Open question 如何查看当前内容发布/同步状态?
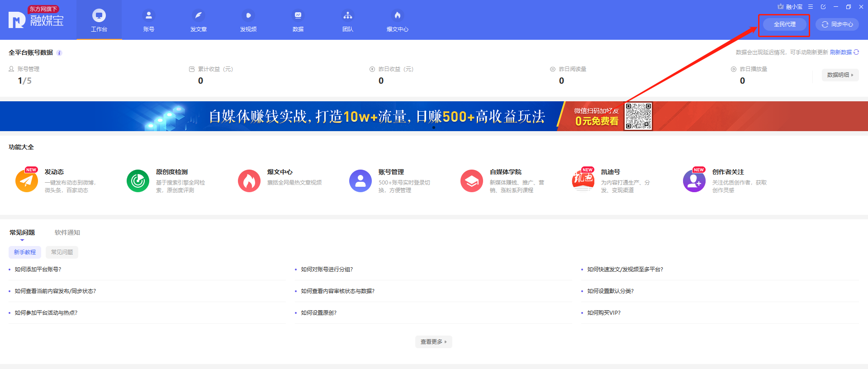 pos(55,291)
